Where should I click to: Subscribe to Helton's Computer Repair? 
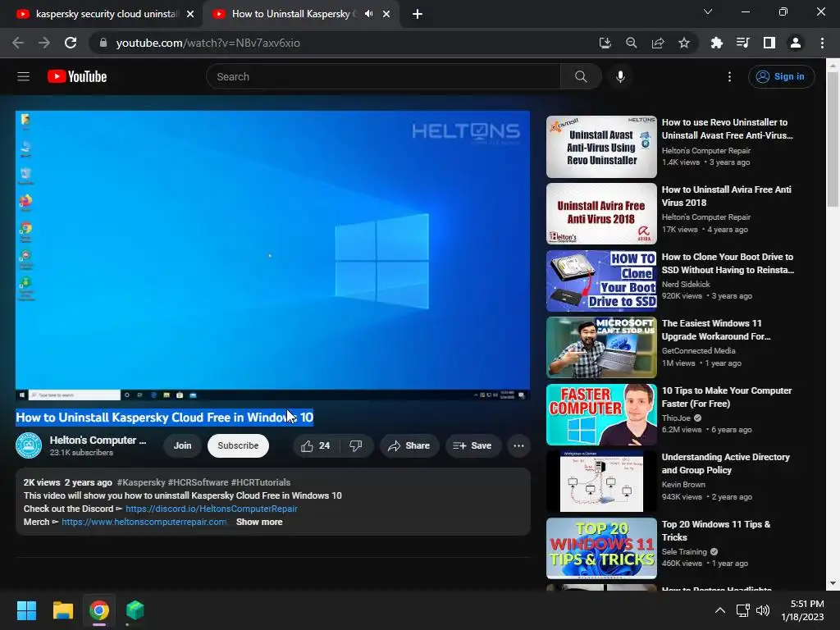point(238,445)
